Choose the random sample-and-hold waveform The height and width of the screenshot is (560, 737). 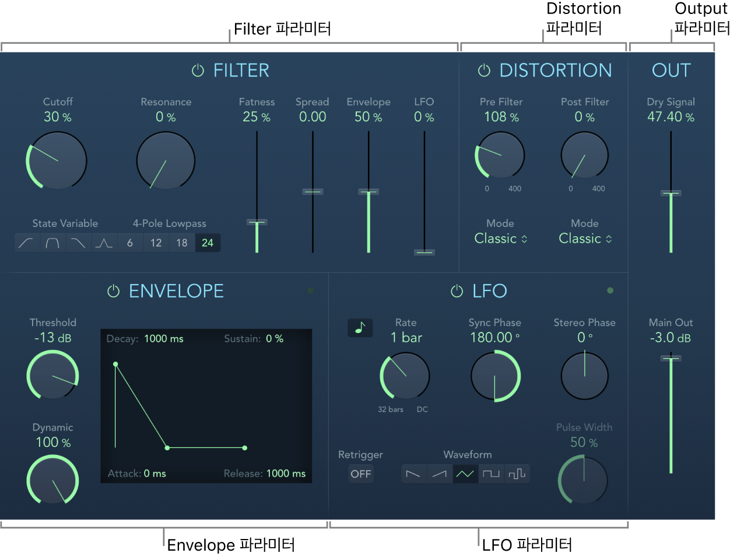517,474
